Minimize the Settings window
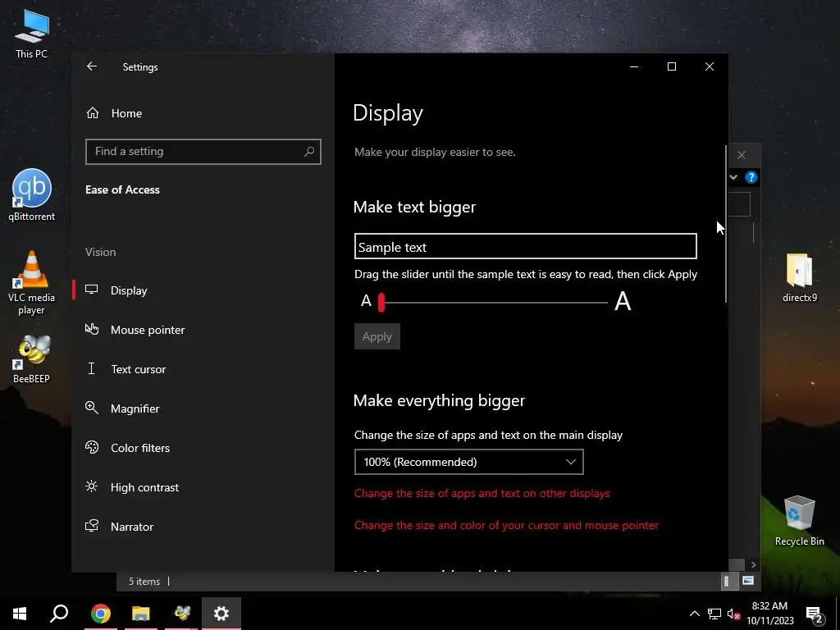This screenshot has height=630, width=840. coord(634,66)
